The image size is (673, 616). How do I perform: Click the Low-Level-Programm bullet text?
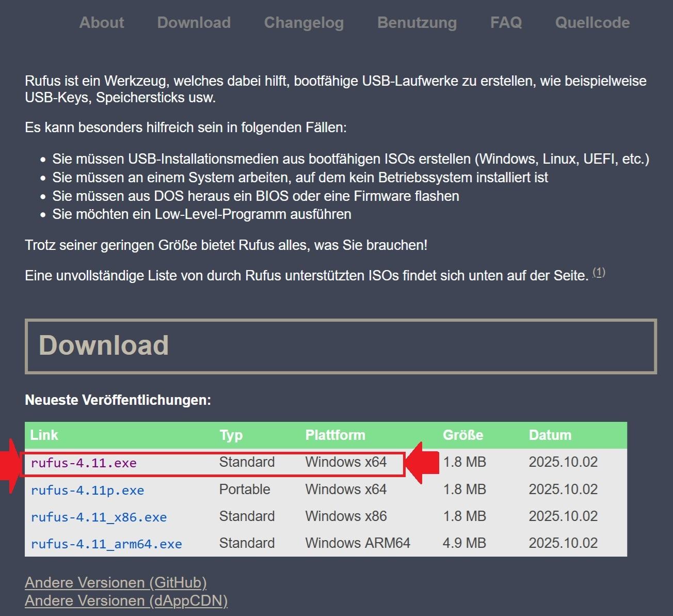point(202,214)
